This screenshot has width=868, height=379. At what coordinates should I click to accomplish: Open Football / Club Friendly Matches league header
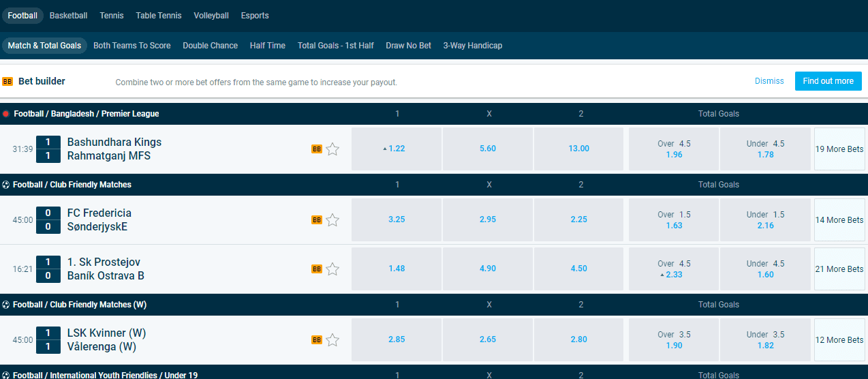[72, 185]
